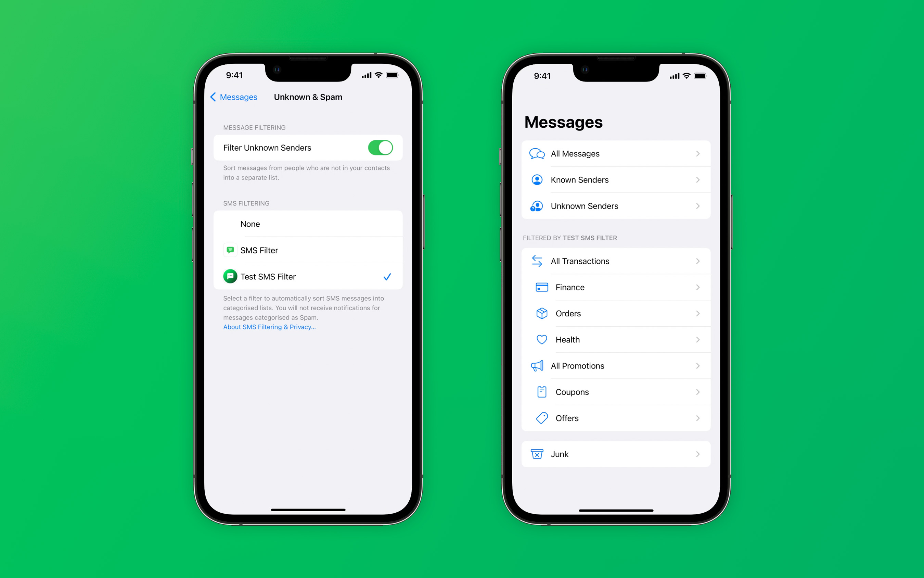924x578 pixels.
Task: Tap the All Messages icon
Action: click(538, 153)
